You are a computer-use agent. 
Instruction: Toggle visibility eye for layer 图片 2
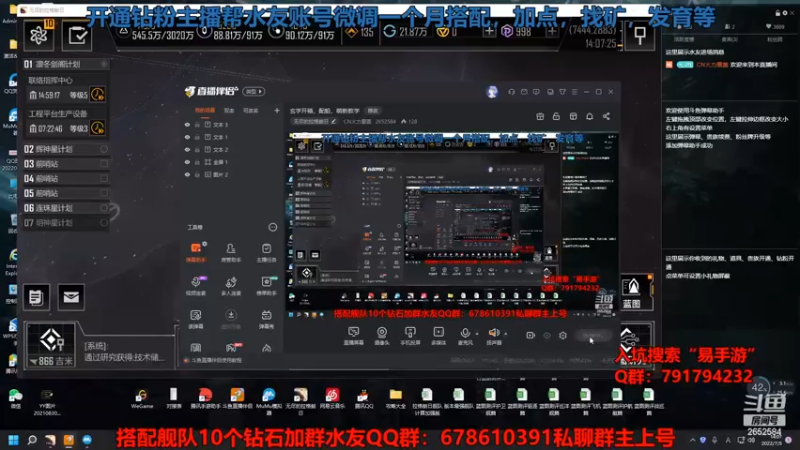[187, 174]
